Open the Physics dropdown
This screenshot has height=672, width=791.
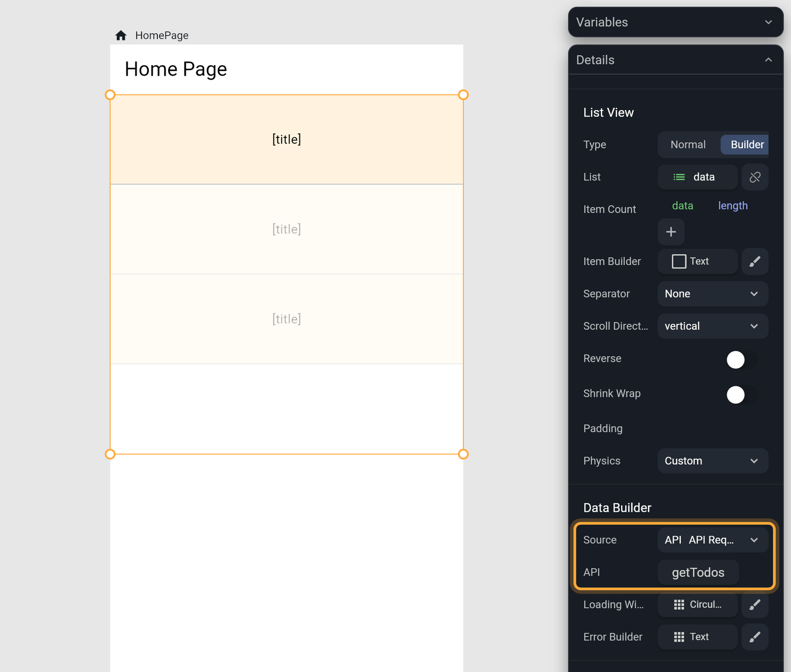click(713, 461)
